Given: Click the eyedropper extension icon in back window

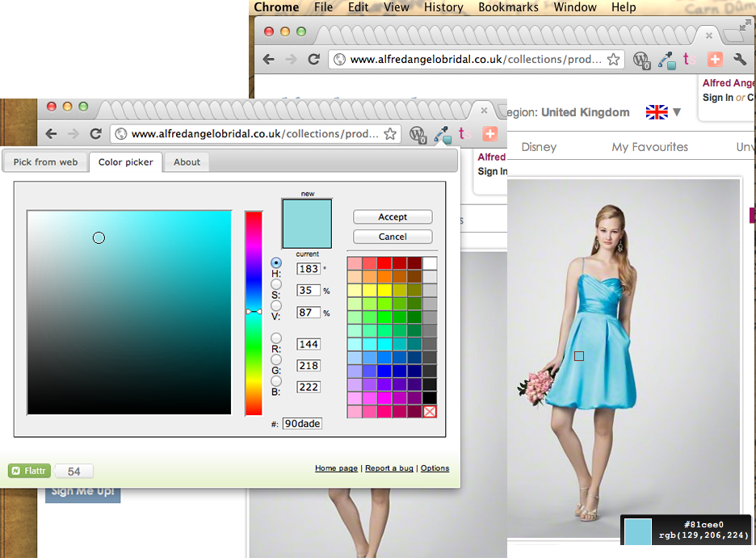Looking at the screenshot, I should (666, 59).
